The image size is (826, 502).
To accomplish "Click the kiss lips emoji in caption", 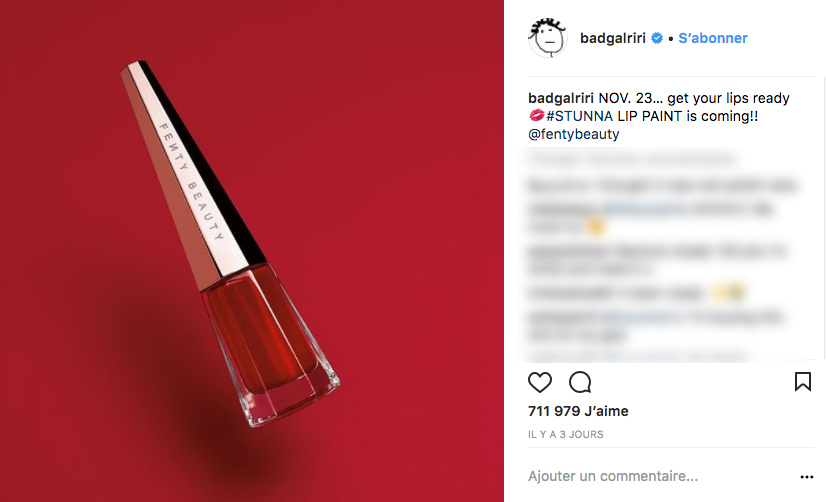I will point(536,115).
